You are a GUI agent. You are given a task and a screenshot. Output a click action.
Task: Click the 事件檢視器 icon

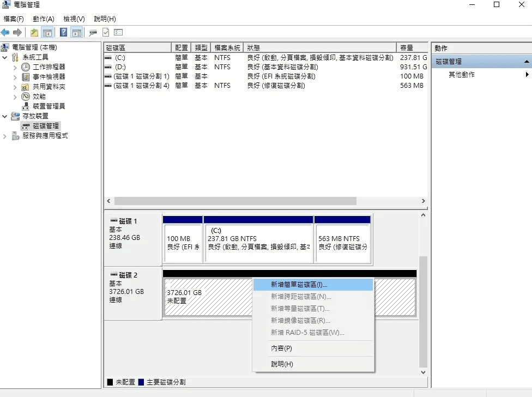tap(26, 77)
